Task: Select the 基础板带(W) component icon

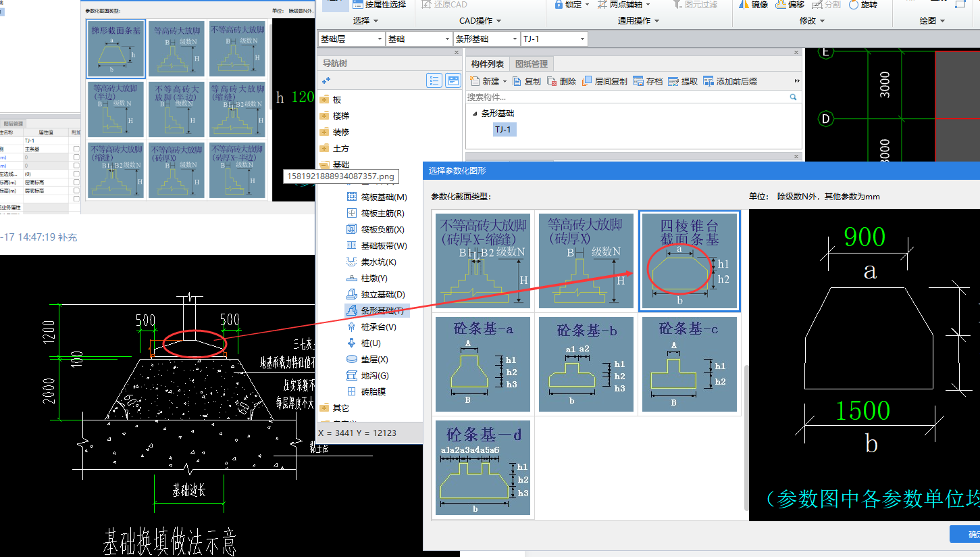Action: point(351,245)
